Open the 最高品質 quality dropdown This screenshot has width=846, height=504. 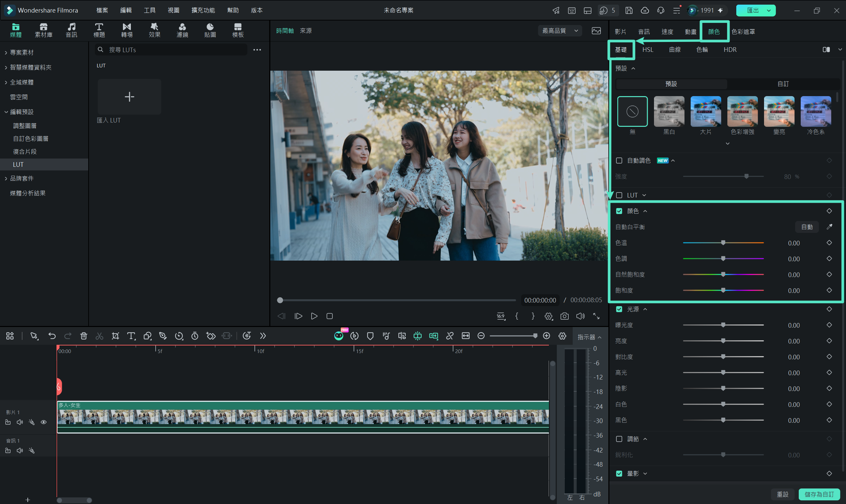[x=560, y=31]
